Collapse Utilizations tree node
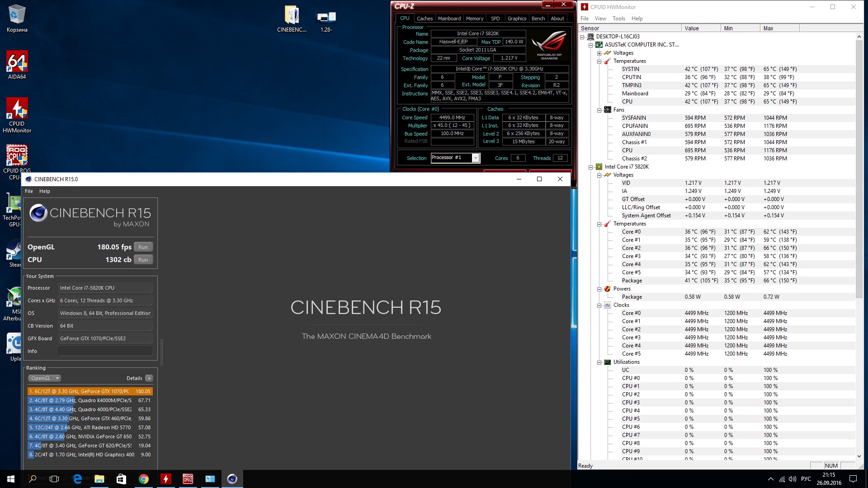 coord(599,362)
